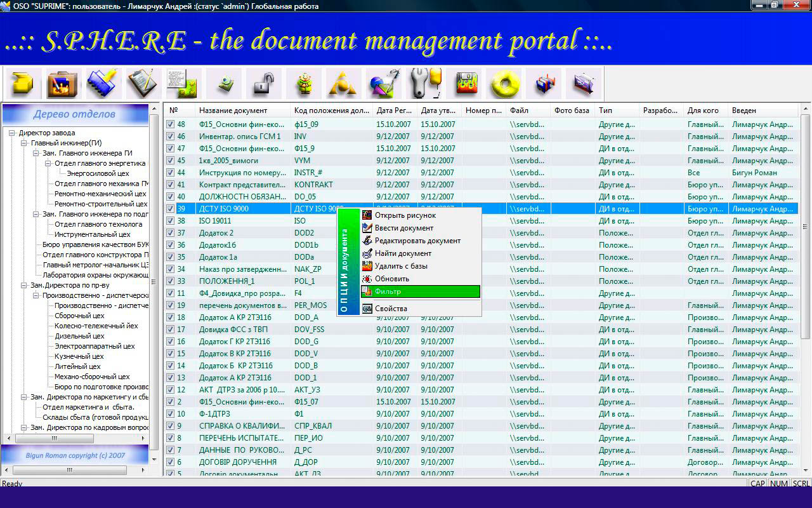Open the document with green map icon
812x508 pixels.
click(x=183, y=83)
